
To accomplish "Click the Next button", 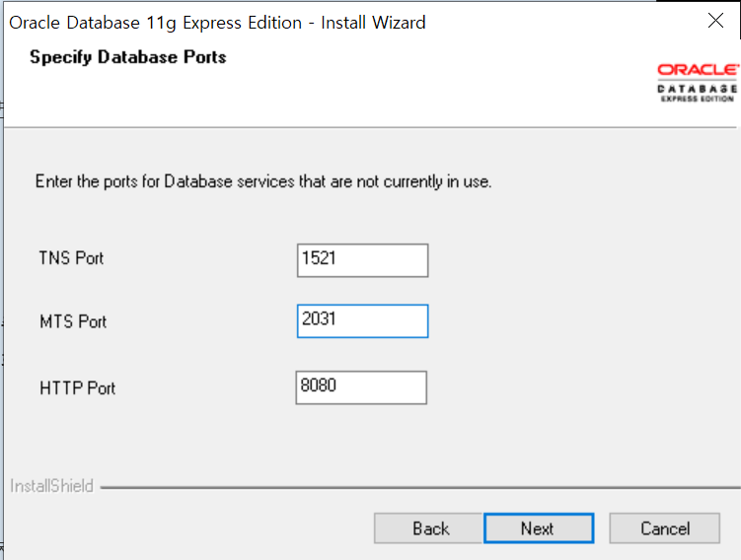I will pyautogui.click(x=539, y=527).
